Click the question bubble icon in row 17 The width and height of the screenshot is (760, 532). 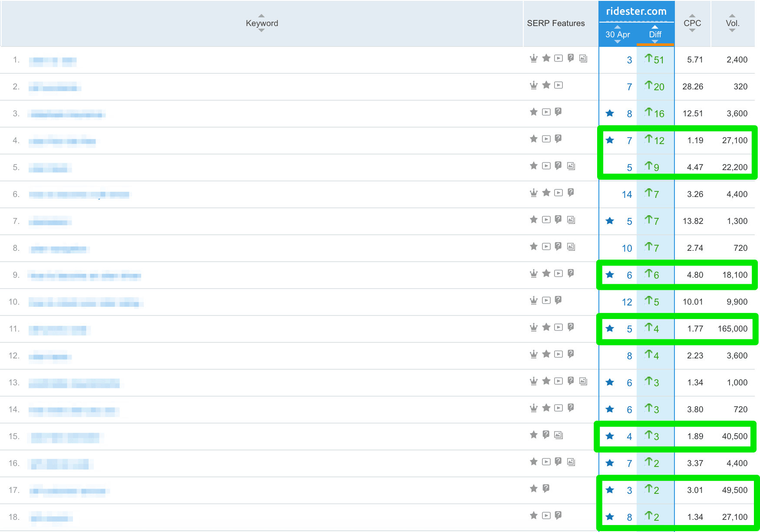(x=546, y=489)
